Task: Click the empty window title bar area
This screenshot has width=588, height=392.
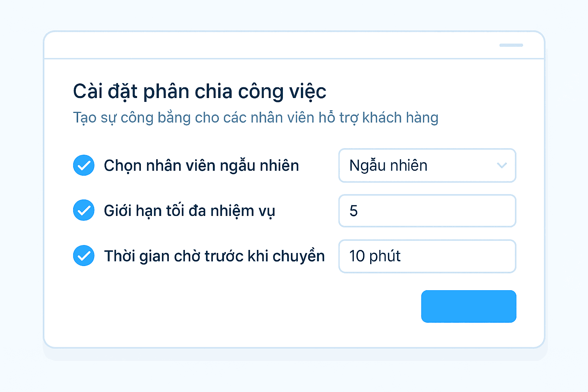Action: (268, 45)
